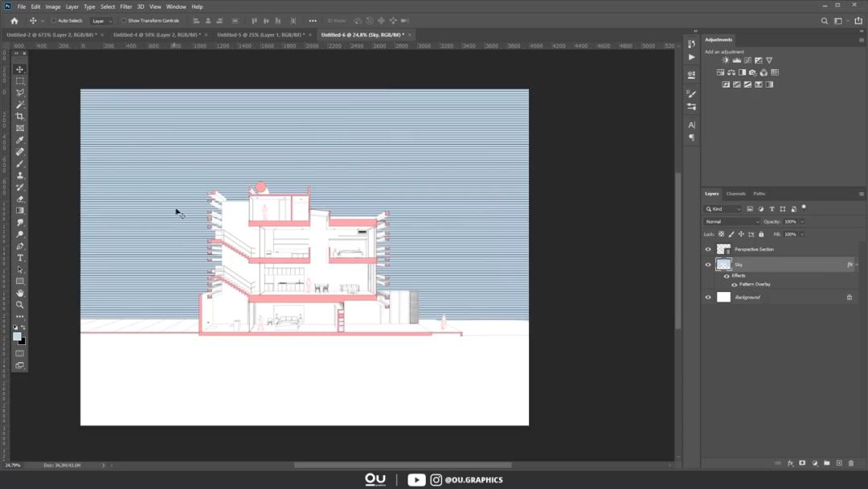The image size is (868, 489).
Task: Hide the Perspective Section layer
Action: pos(708,249)
